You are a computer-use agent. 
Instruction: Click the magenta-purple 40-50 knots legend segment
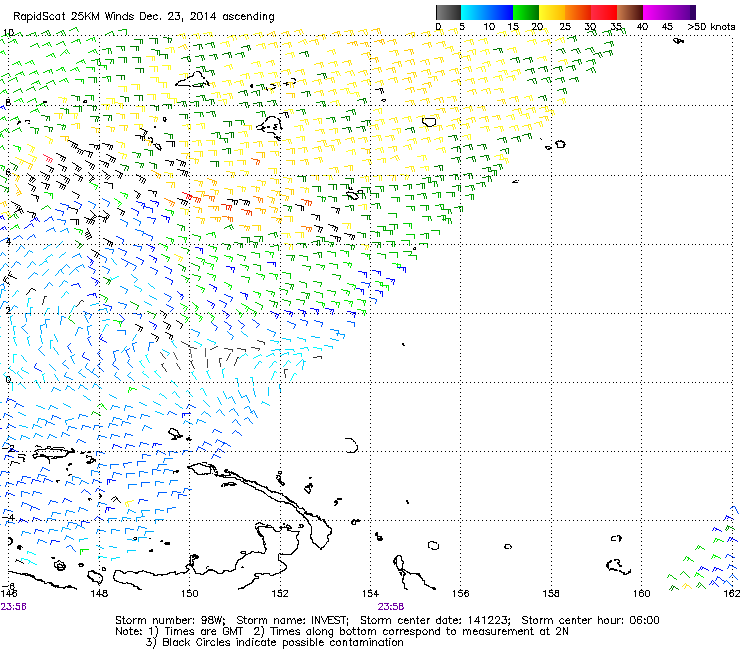(669, 12)
